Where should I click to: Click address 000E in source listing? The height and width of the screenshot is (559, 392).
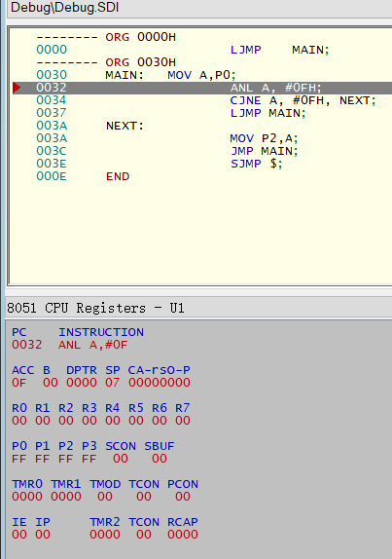[x=52, y=176]
